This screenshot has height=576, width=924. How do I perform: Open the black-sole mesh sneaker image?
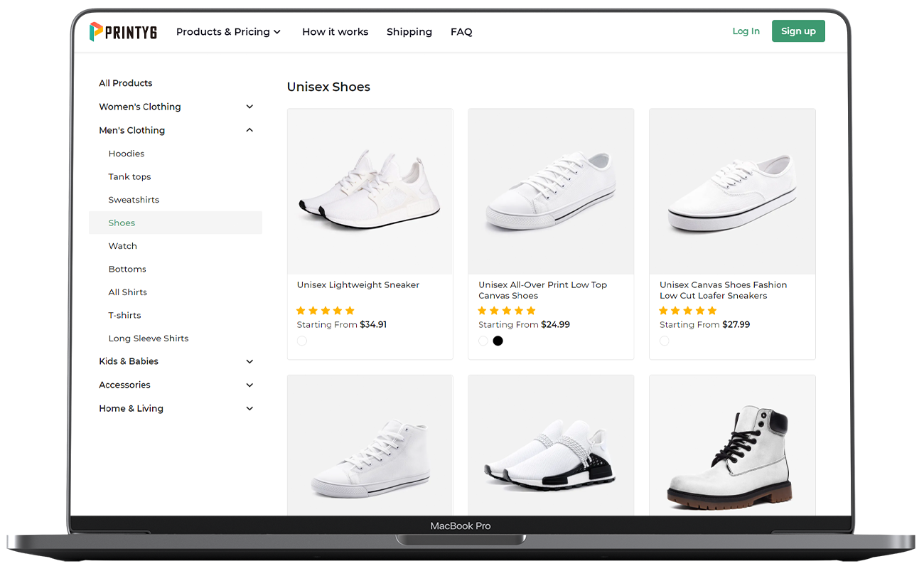[551, 446]
